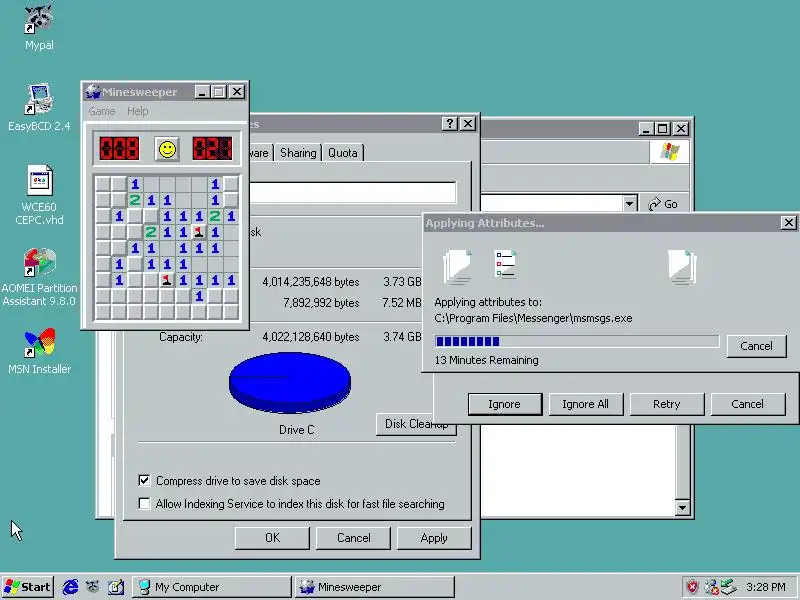This screenshot has width=800, height=600.
Task: Expand the address bar dropdown in My Computer
Action: pos(630,204)
